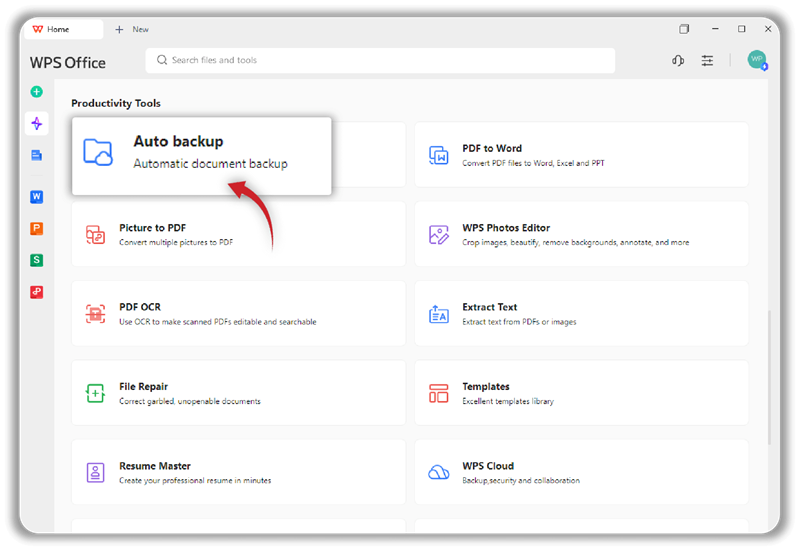Image resolution: width=800 pixels, height=551 pixels.
Task: Click the WPS Photos Editor icon
Action: (x=439, y=235)
